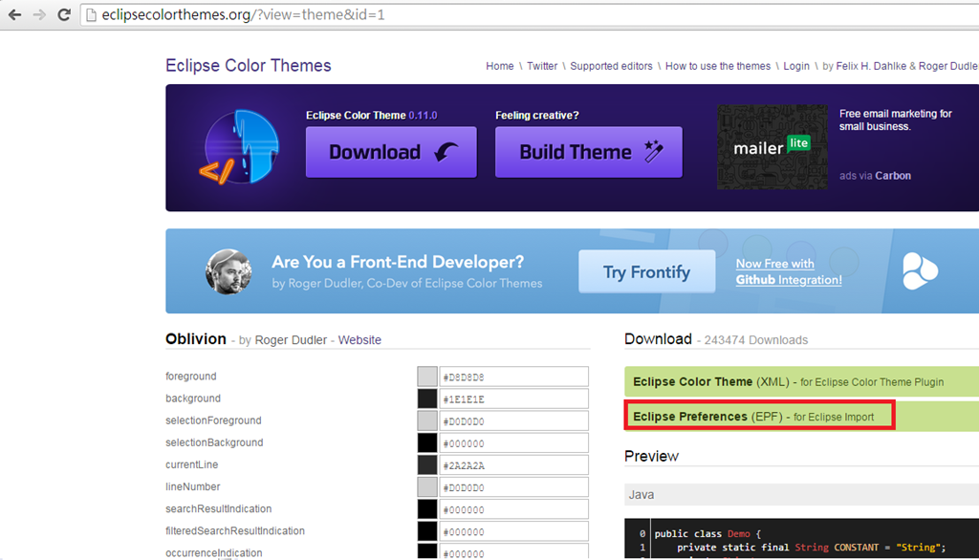Open the Eclipse Color Themes title link
The height and width of the screenshot is (560, 979).
[249, 66]
